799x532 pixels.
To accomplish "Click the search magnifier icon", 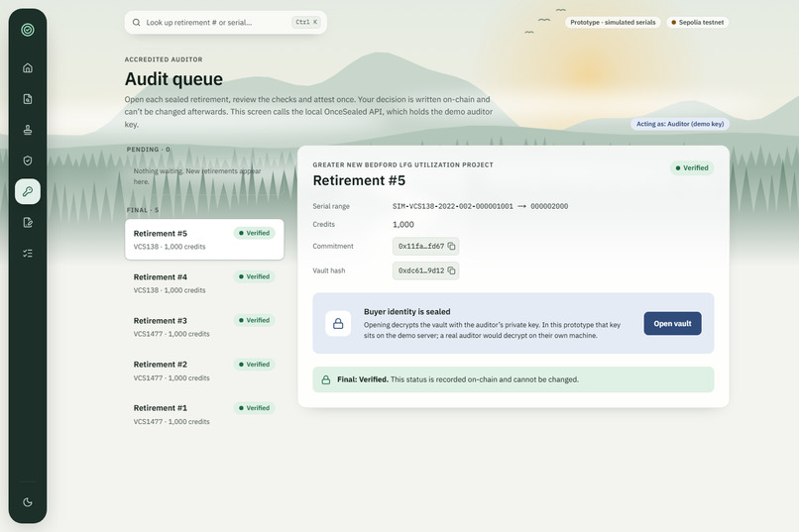I will point(136,23).
